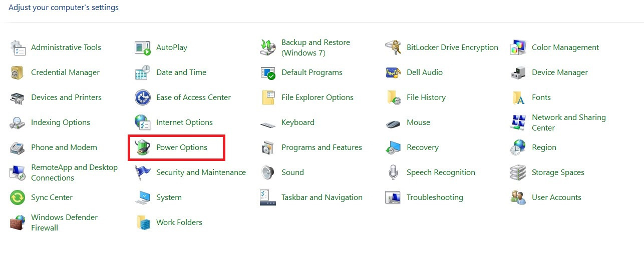
Task: Click the Devices and Printers icon
Action: tap(18, 97)
